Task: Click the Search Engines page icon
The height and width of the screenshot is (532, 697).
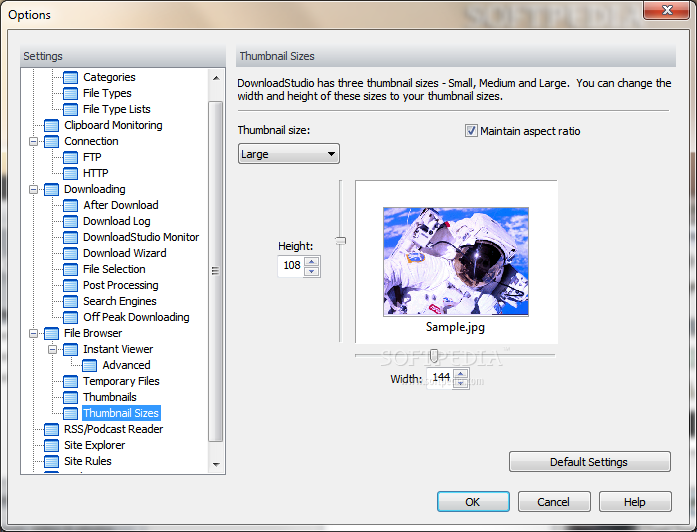Action: 70,301
